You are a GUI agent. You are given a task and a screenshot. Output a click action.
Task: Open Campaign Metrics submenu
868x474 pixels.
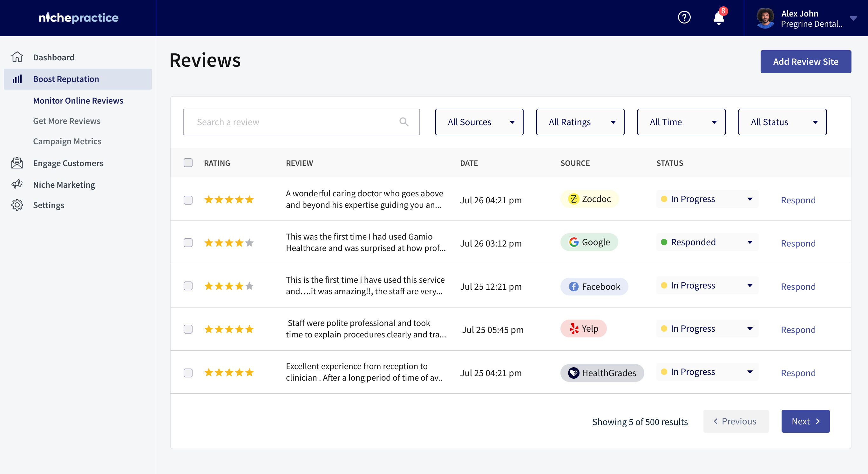[x=67, y=141]
